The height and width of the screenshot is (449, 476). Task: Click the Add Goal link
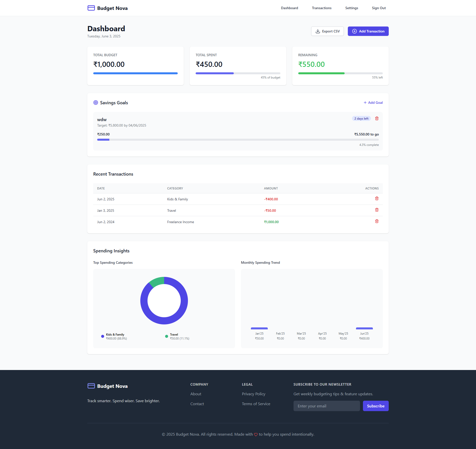[373, 103]
